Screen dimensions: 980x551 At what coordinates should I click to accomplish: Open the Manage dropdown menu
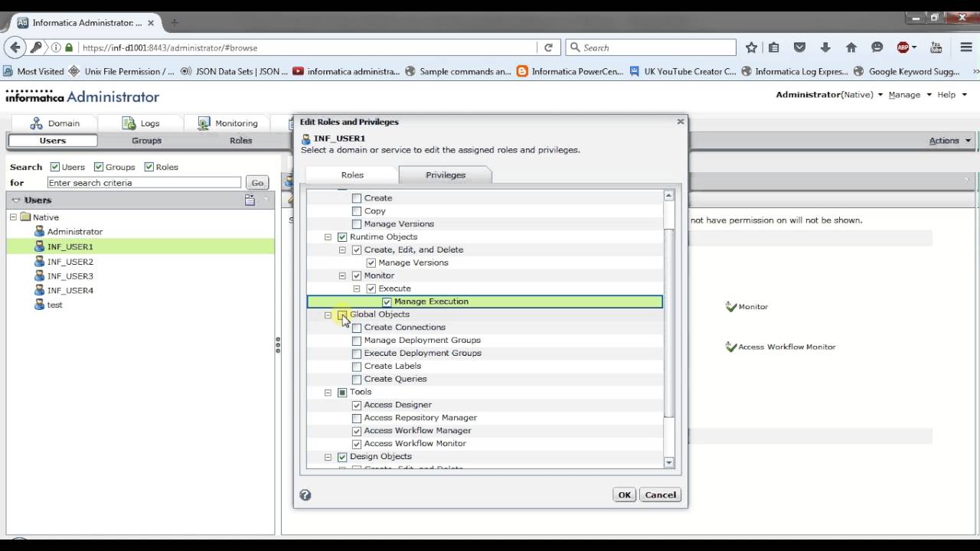coord(910,95)
